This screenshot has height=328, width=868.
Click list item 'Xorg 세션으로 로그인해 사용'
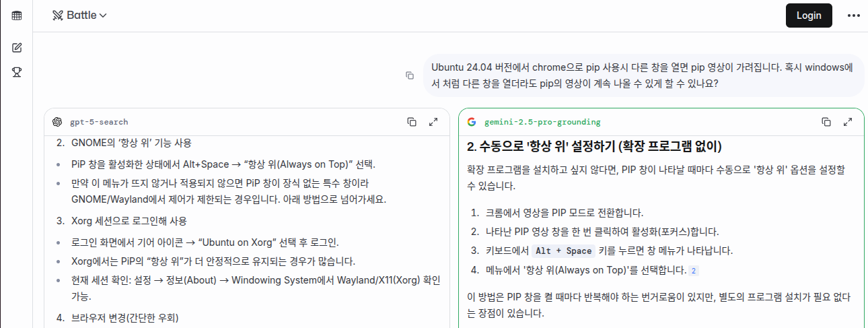click(x=129, y=220)
